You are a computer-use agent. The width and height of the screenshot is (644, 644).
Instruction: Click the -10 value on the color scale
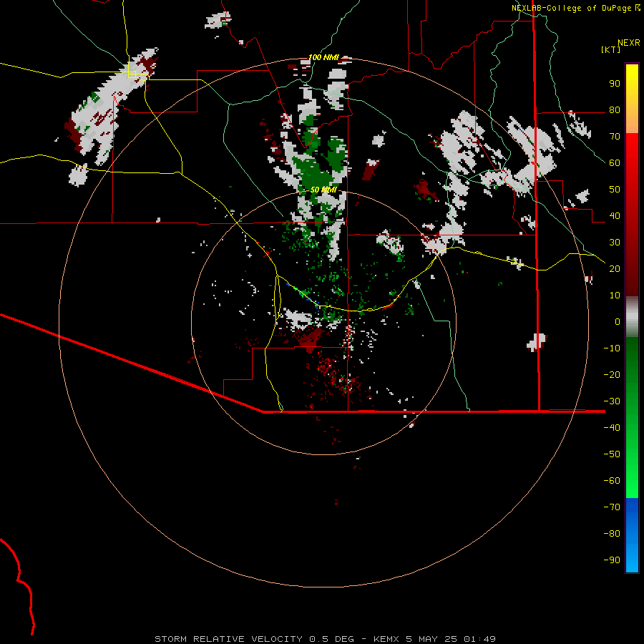[x=612, y=348]
